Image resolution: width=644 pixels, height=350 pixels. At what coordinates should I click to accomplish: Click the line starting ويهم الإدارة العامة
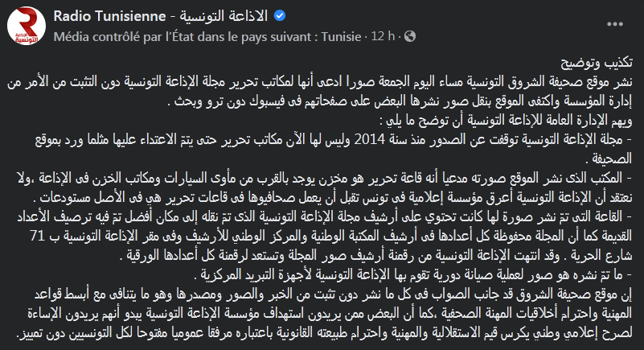click(506, 121)
